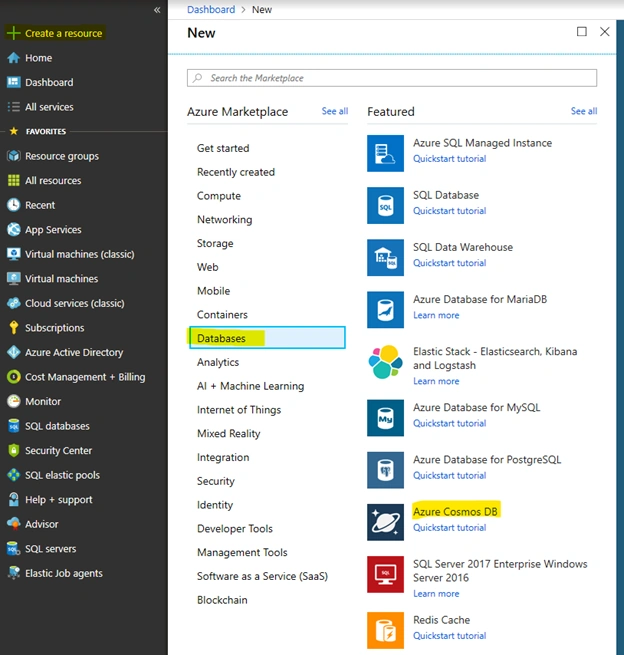Open SQL databases in sidebar
624x655 pixels.
57,426
